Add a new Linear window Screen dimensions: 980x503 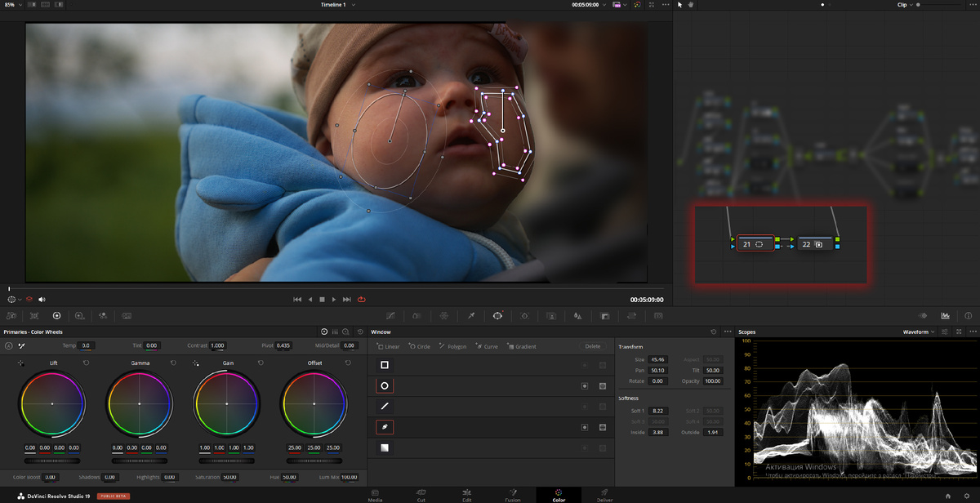click(x=388, y=346)
